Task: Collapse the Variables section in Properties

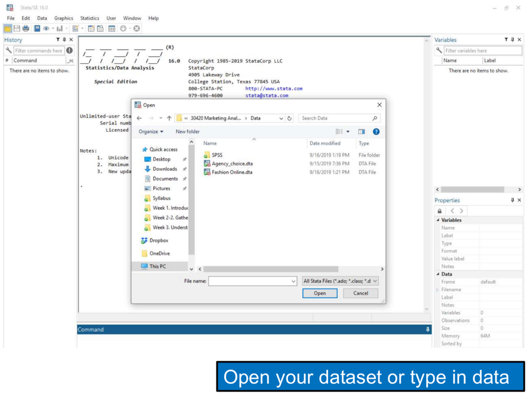Action: tap(438, 220)
